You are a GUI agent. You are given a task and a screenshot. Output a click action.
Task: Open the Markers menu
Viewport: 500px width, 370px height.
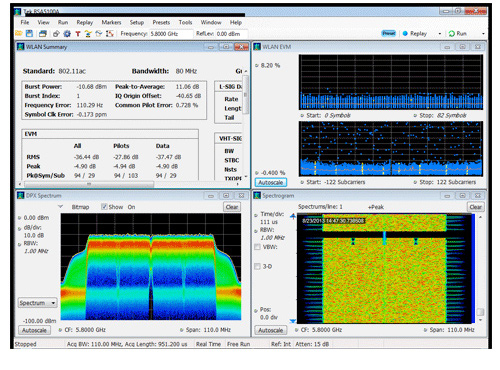click(111, 22)
